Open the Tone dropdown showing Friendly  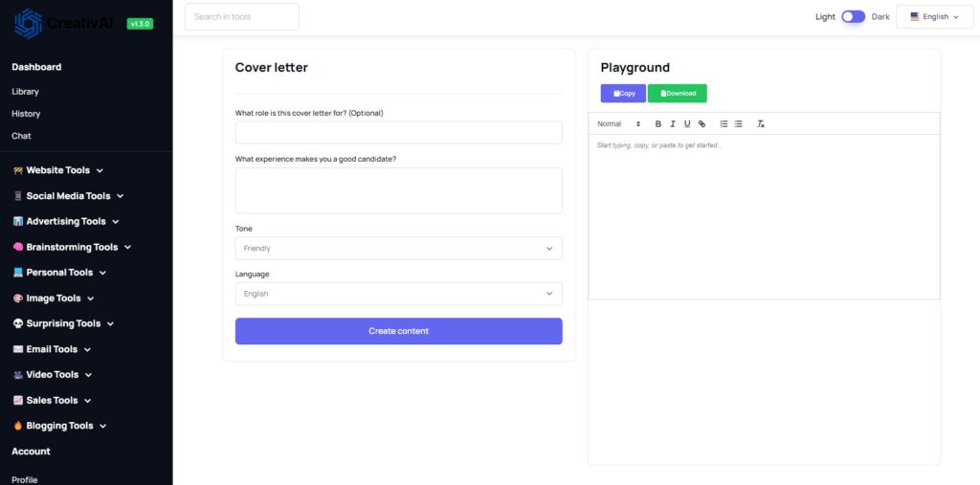coord(399,248)
